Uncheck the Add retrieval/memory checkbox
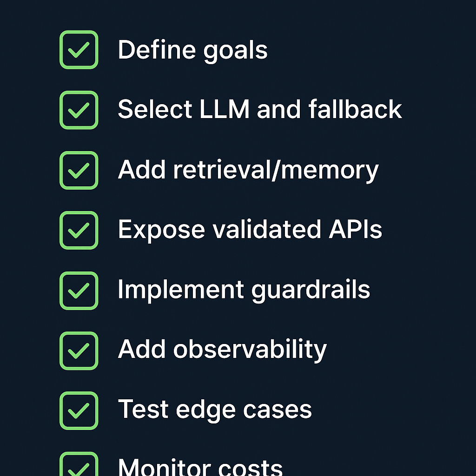This screenshot has width=476, height=476. (x=79, y=170)
